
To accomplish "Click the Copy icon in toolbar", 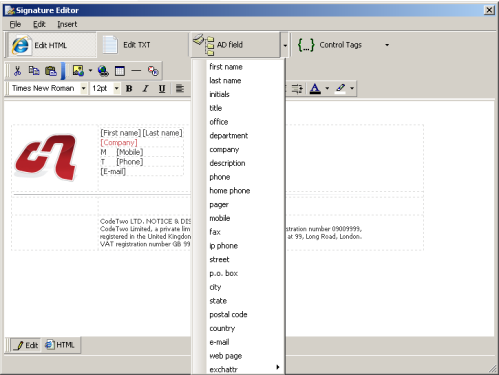I will pos(34,71).
